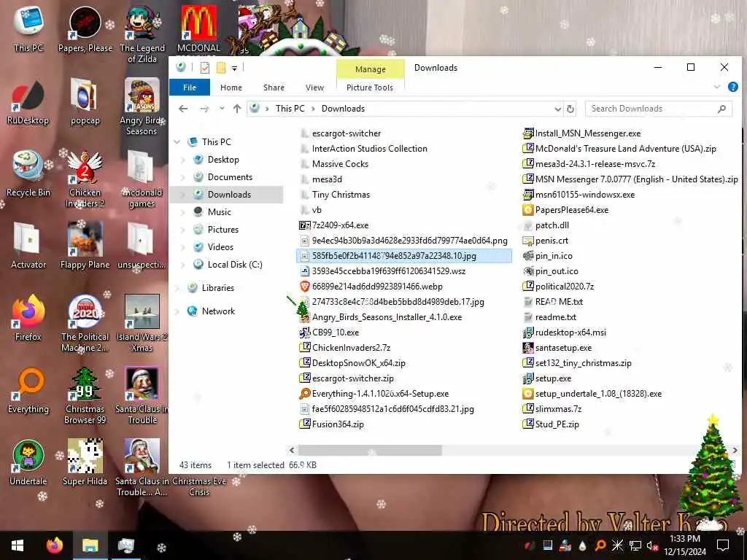The image size is (747, 560).
Task: Click the Manage contextual tab
Action: point(371,69)
